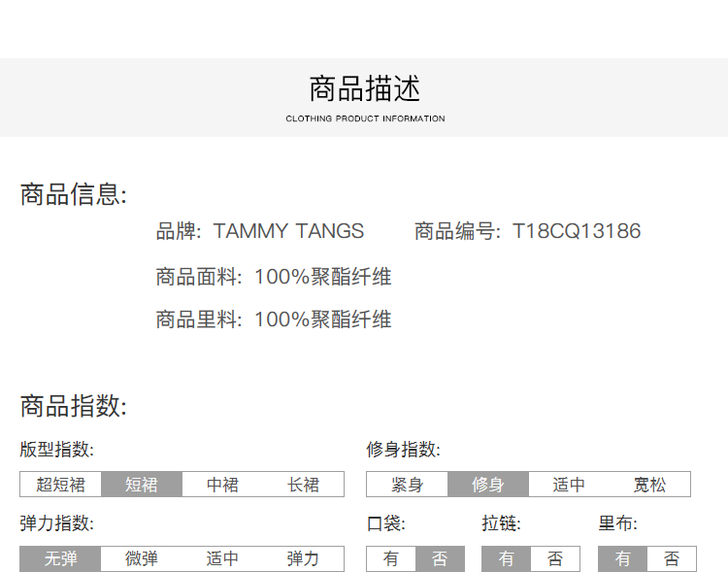
Task: Click the product number T18CQ13186
Action: pyautogui.click(x=577, y=231)
